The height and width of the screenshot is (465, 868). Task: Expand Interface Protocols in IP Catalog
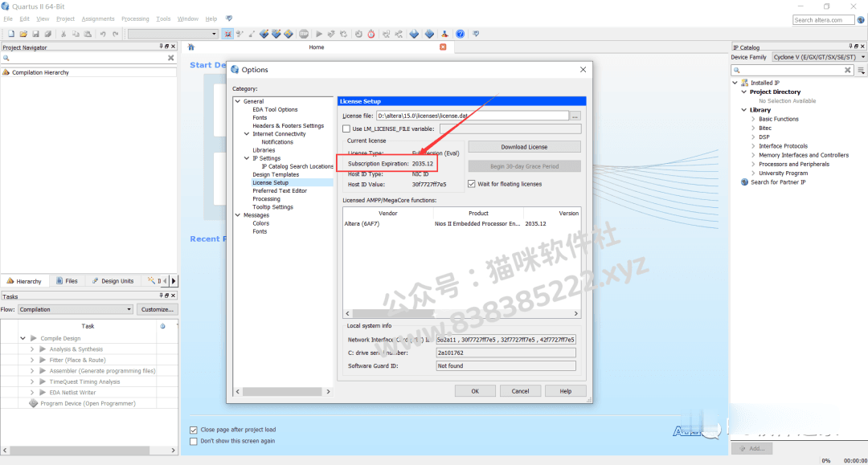click(753, 146)
